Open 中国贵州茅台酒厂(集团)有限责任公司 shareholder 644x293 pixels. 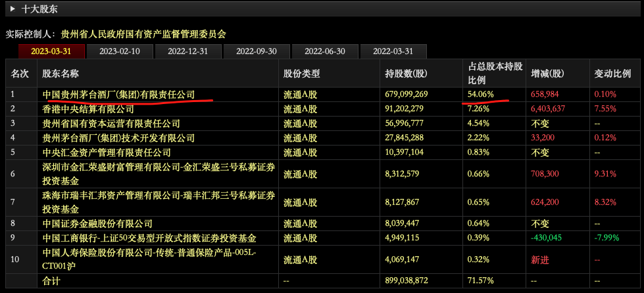tap(118, 95)
